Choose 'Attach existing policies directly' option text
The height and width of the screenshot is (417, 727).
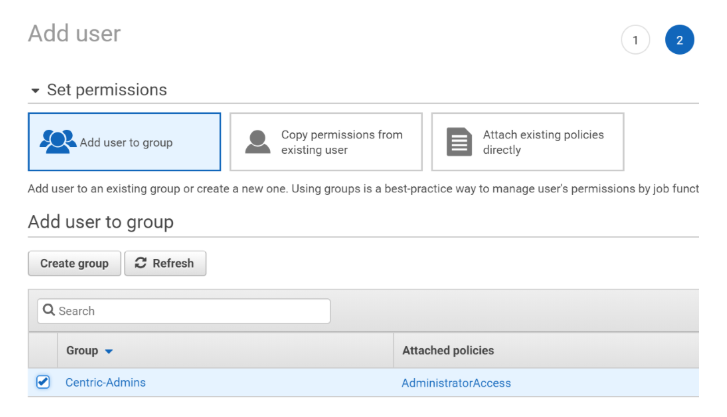point(543,142)
